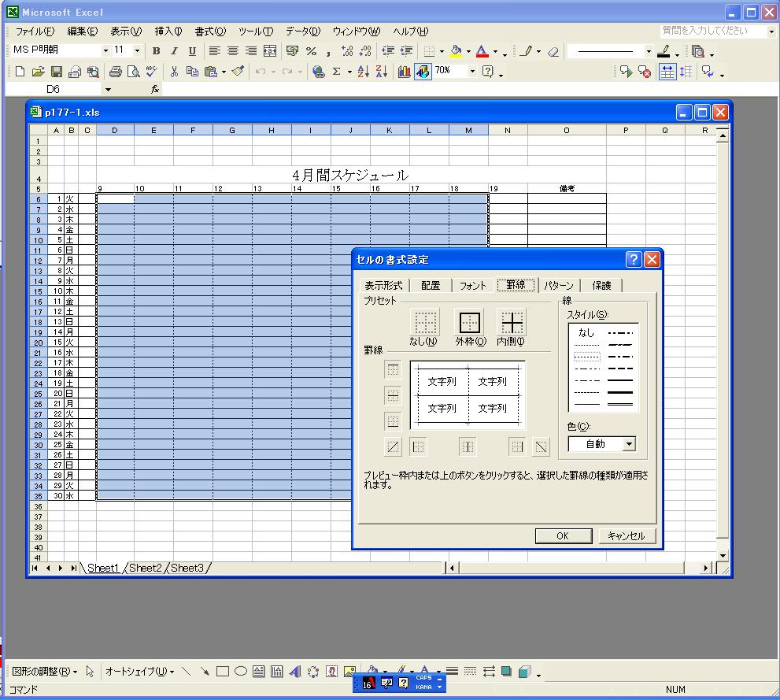780x700 pixels.
Task: Click the chart wizard icon
Action: [x=405, y=72]
